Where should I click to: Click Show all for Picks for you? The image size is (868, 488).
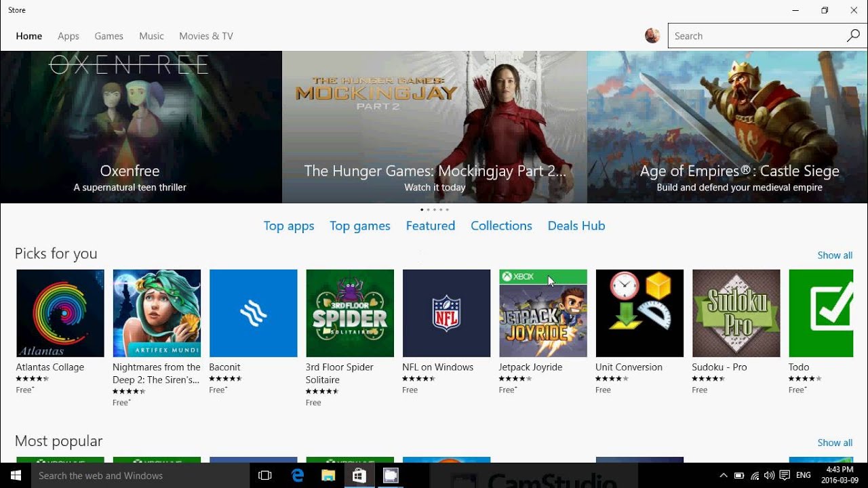point(835,256)
